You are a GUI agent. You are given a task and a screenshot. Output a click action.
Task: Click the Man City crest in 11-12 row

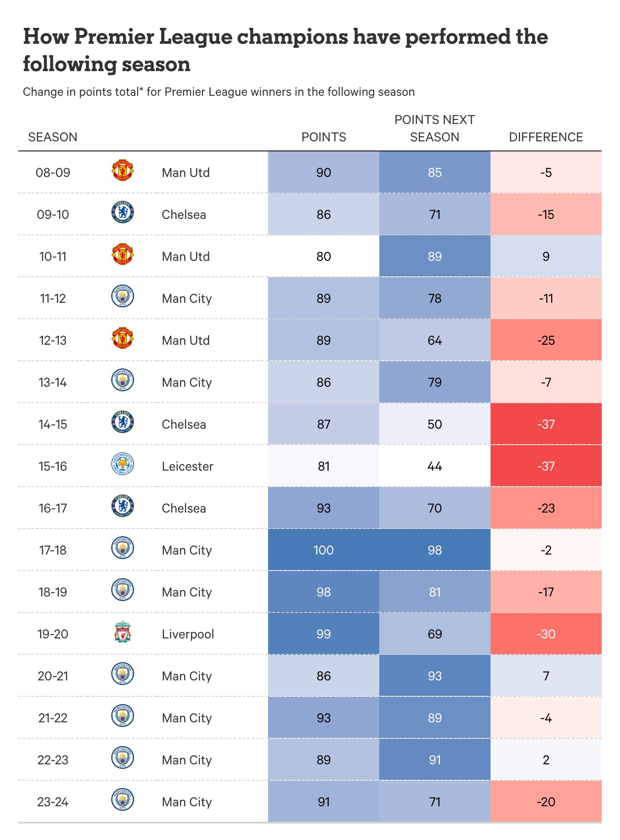pyautogui.click(x=123, y=296)
